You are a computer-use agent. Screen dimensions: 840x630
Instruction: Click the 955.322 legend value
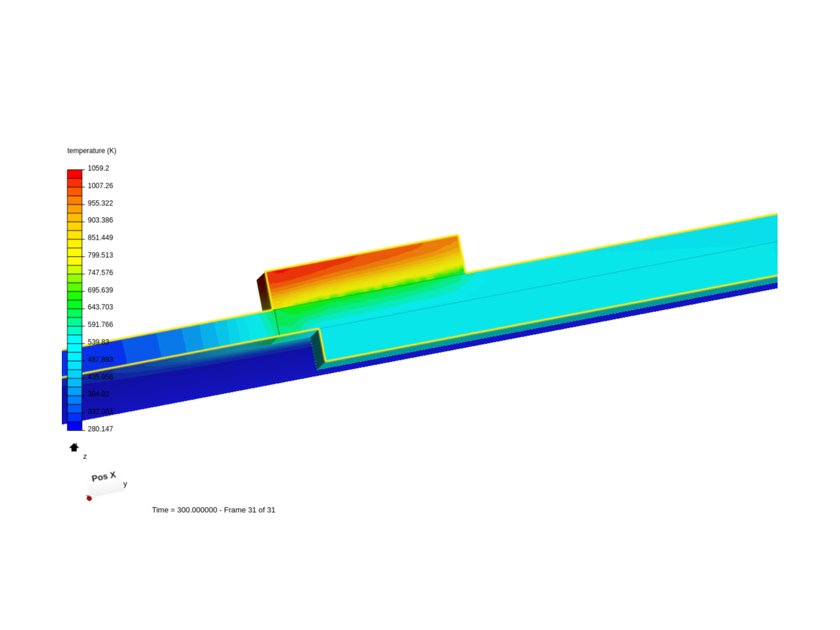click(x=100, y=203)
